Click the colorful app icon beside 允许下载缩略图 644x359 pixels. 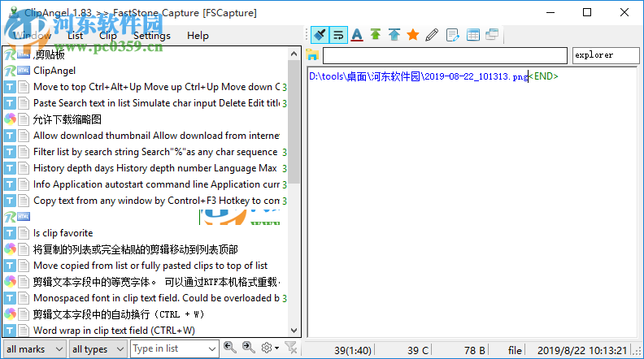point(10,119)
